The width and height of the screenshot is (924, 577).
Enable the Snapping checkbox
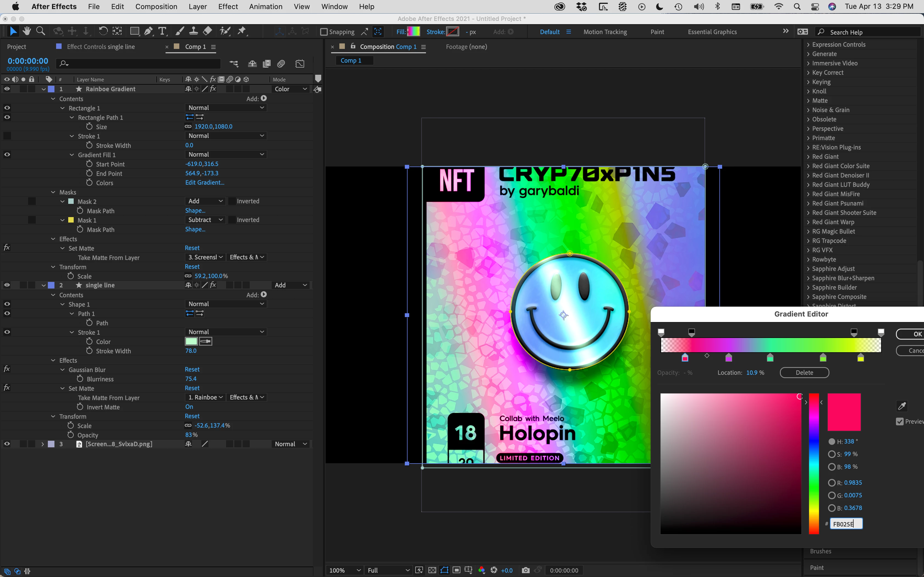pyautogui.click(x=324, y=32)
